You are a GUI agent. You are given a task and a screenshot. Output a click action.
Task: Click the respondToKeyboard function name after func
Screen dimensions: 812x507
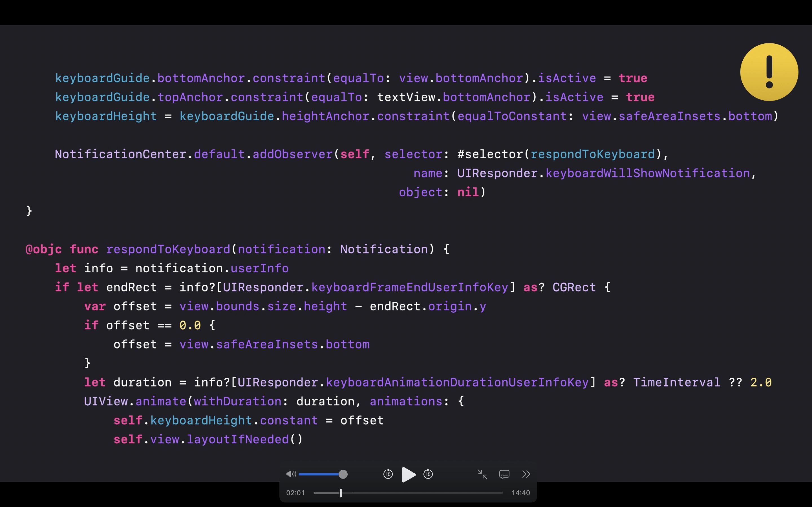click(x=168, y=249)
